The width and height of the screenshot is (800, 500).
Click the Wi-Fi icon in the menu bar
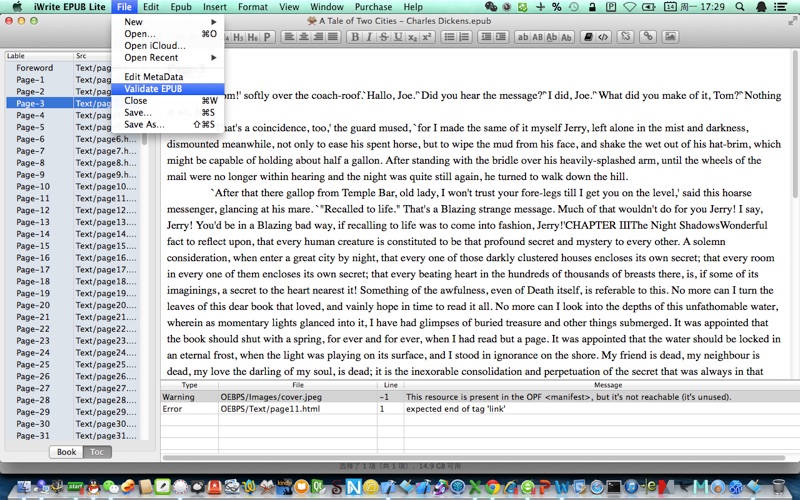coord(630,7)
